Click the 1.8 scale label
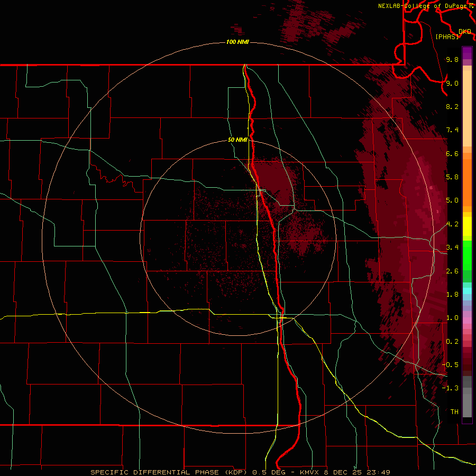 [452, 295]
